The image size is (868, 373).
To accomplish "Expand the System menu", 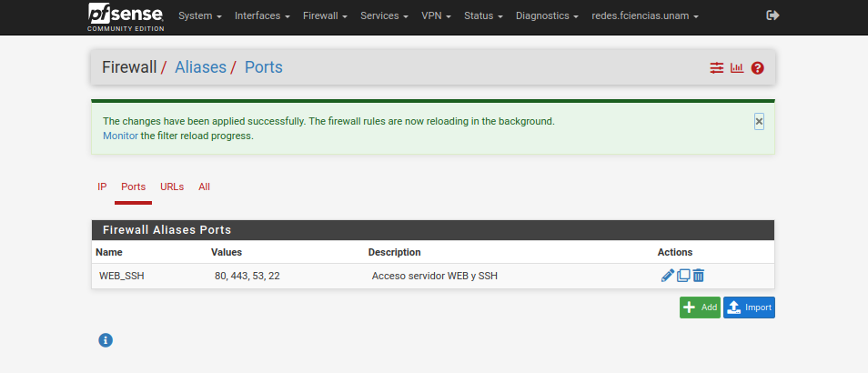I will pyautogui.click(x=200, y=16).
